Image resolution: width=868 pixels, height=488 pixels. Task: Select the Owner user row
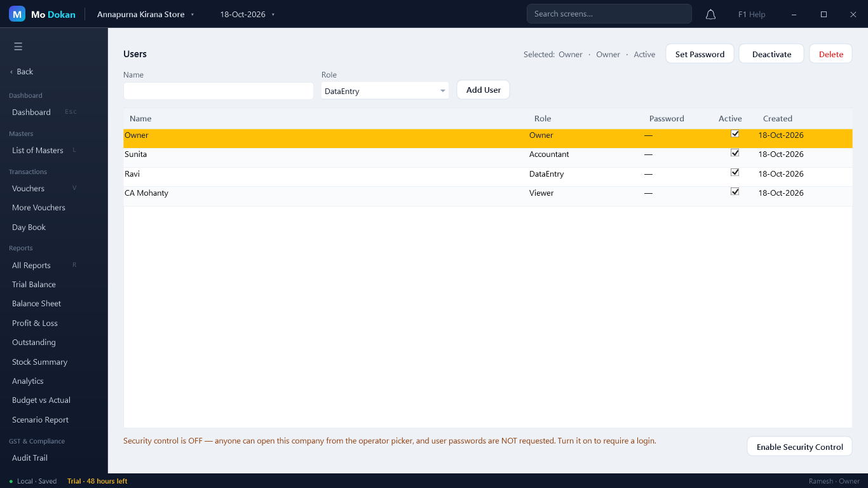tap(488, 139)
